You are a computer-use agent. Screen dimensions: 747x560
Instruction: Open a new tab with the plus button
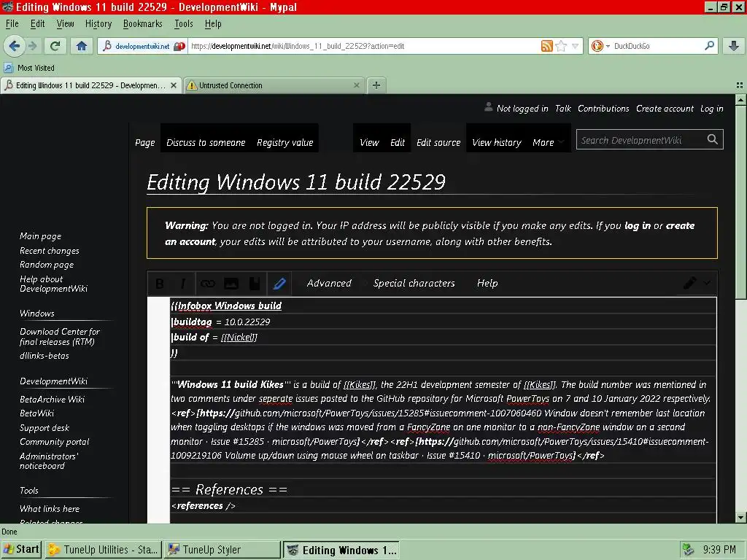pyautogui.click(x=376, y=85)
